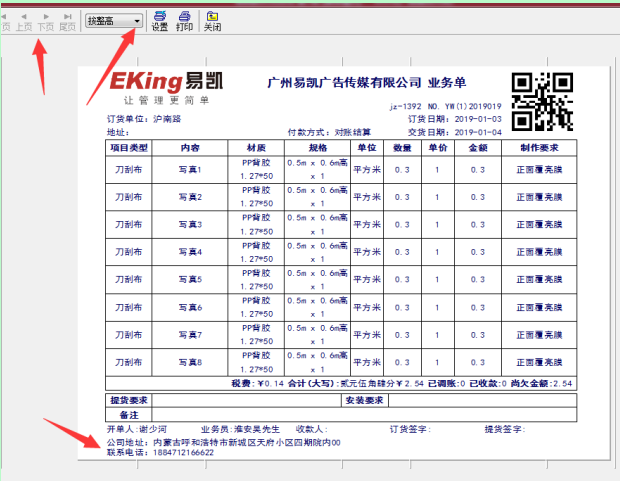Viewport: 620px width, 481px height.
Task: Click the 备注 remarks row
Action: pyautogui.click(x=128, y=413)
